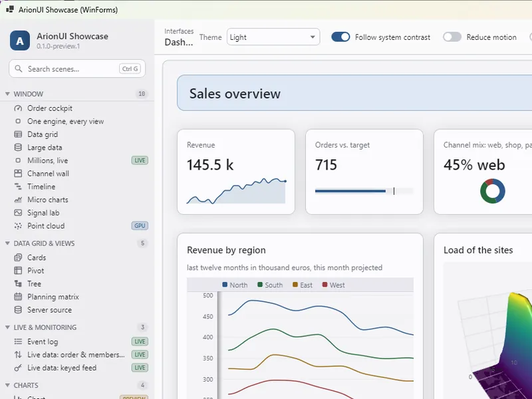
Task: Turn off Follow system contrast switch
Action: coord(340,37)
